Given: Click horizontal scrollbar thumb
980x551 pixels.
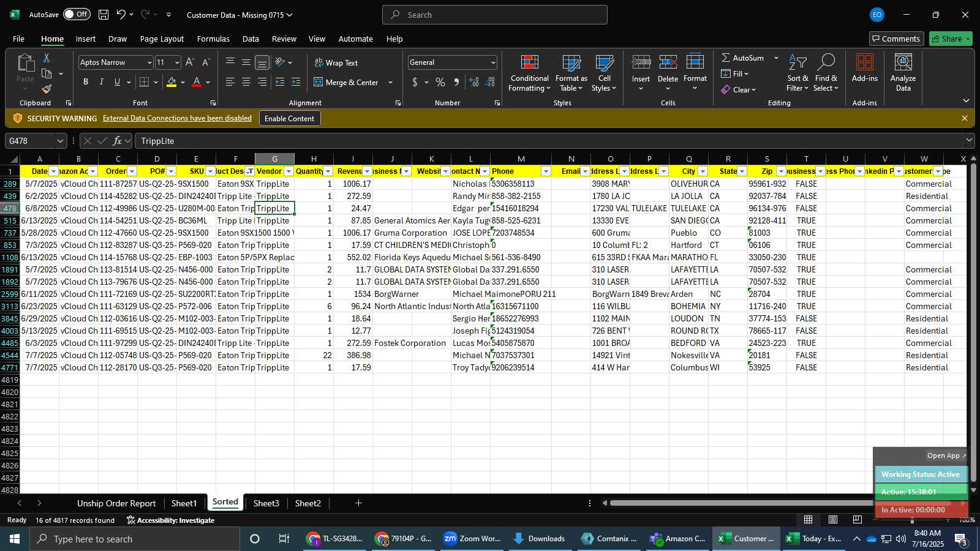Looking at the screenshot, I should [x=742, y=503].
